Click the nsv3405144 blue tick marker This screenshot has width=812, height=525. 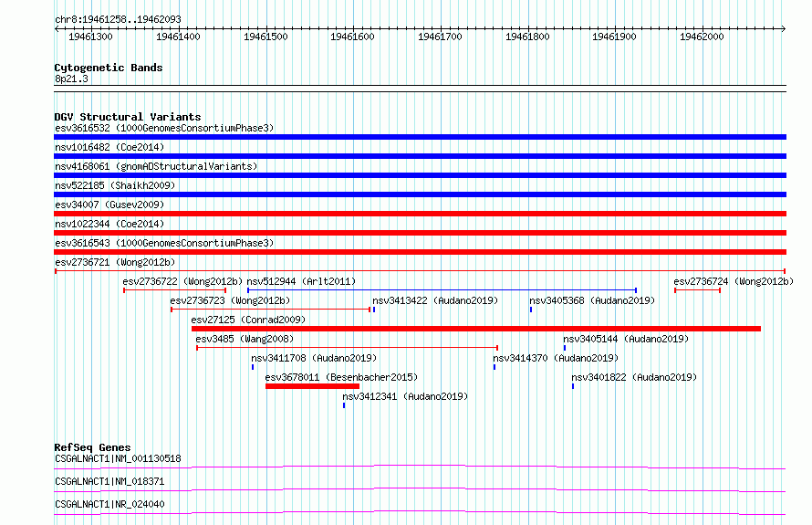click(x=565, y=348)
